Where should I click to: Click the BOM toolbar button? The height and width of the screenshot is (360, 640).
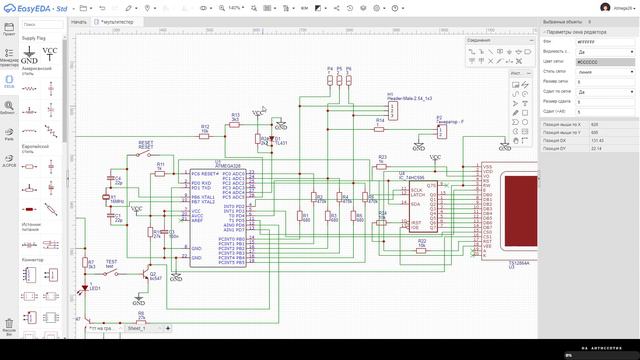304,8
